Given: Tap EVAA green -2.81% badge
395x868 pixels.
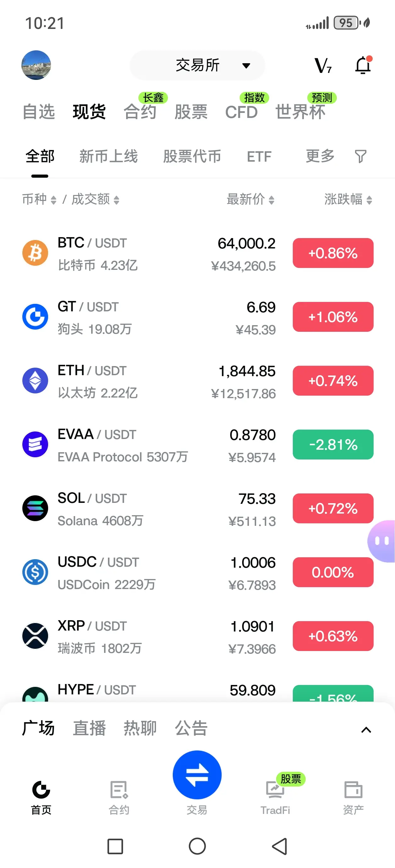Looking at the screenshot, I should [x=333, y=444].
